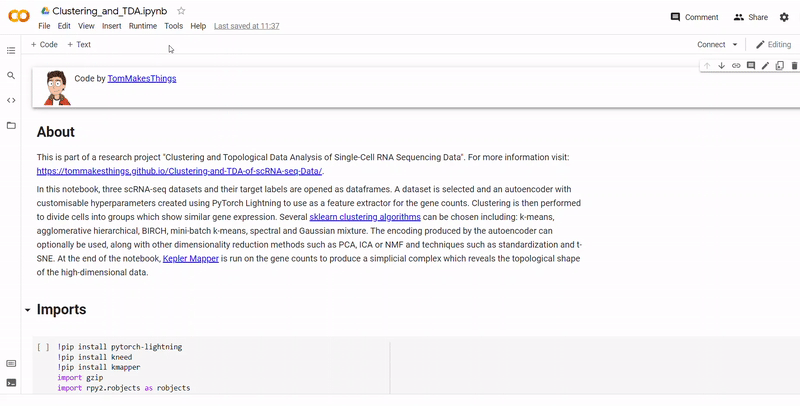
Task: Click the Colab logo icon
Action: (19, 17)
